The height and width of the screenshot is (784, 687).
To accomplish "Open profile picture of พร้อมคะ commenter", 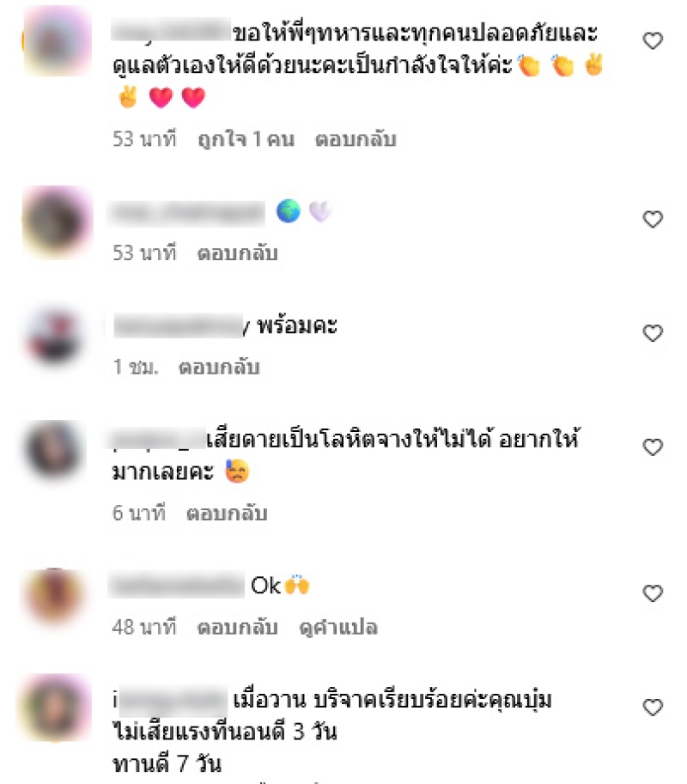I will click(x=55, y=336).
